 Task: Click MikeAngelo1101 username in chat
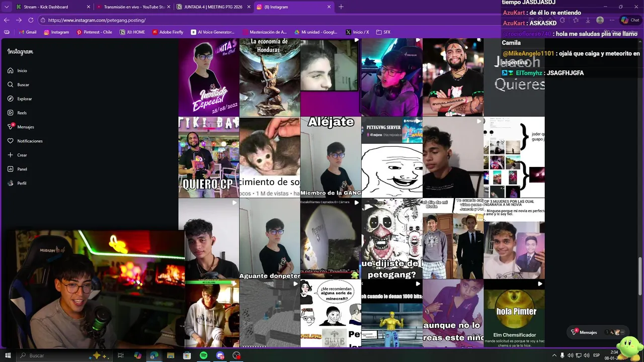[x=528, y=53]
